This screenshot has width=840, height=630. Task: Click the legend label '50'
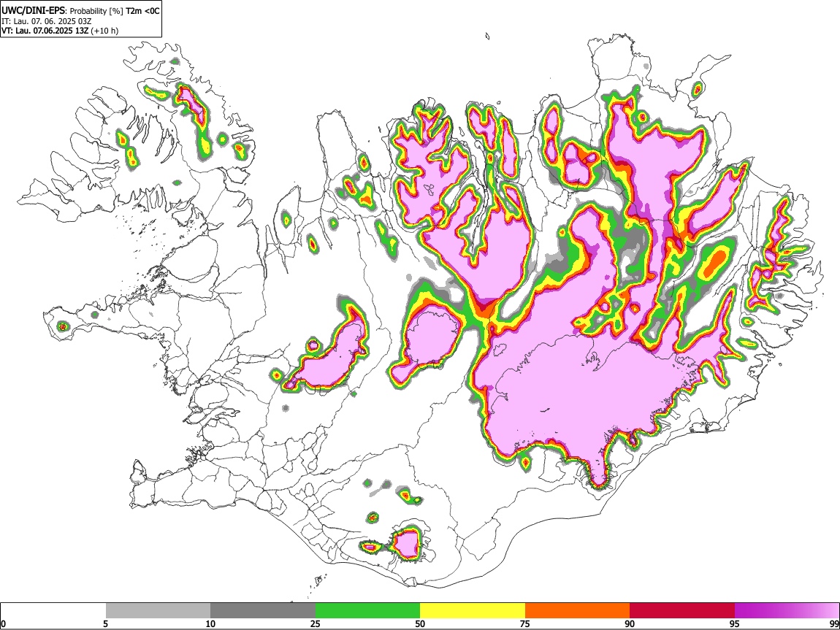pos(420,623)
